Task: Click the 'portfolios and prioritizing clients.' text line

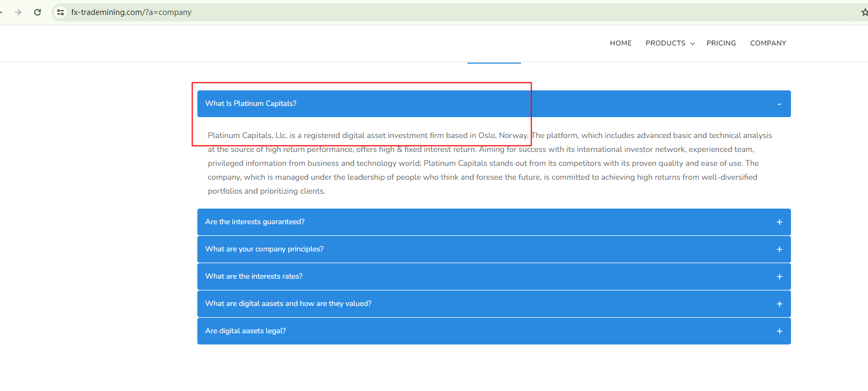Action: [x=266, y=191]
